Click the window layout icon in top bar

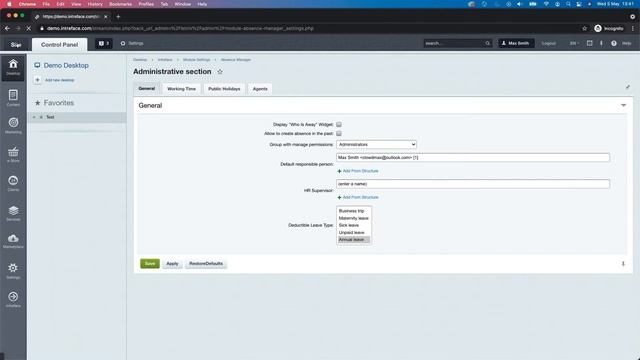tap(589, 43)
